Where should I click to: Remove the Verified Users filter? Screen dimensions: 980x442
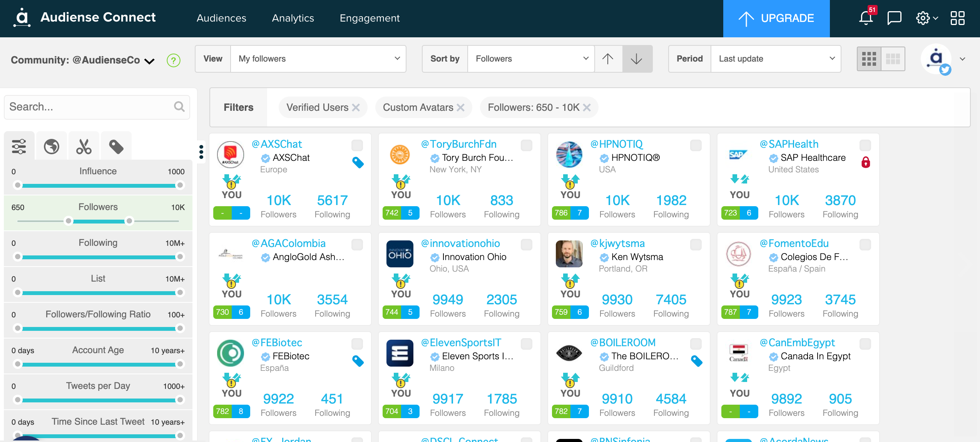coord(356,108)
